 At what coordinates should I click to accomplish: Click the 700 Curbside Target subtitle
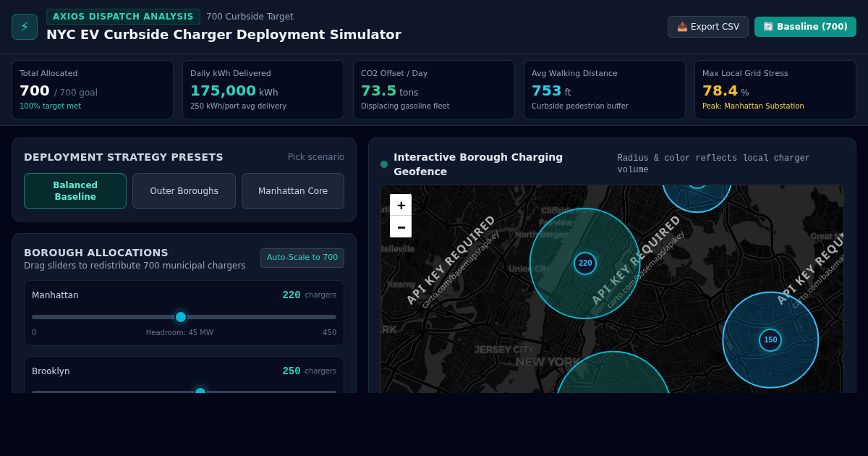[250, 17]
